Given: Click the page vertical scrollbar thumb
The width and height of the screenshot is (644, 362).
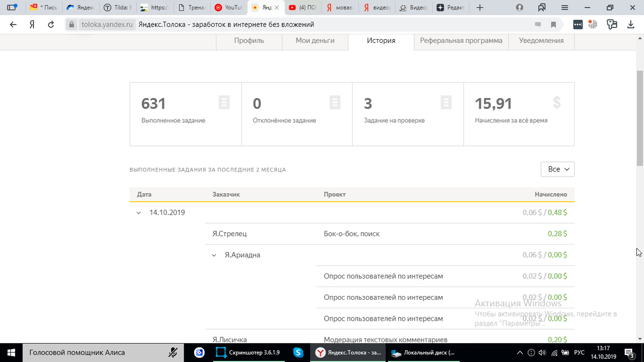Looking at the screenshot, I should [x=639, y=118].
